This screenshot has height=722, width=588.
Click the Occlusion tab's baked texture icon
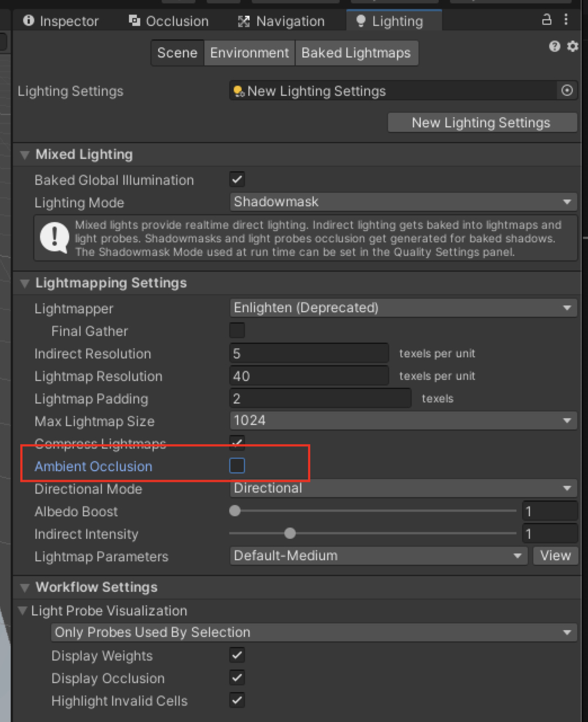(134, 20)
